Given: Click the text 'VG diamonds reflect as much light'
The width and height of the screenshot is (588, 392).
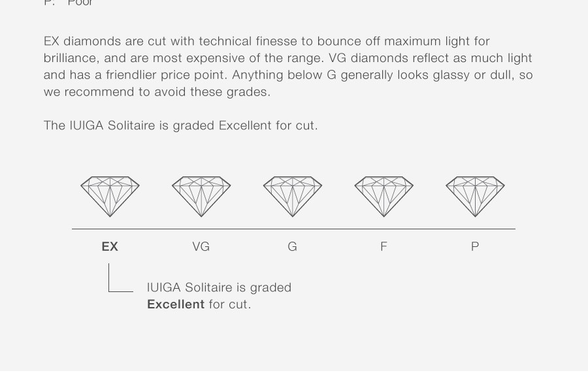Looking at the screenshot, I should coord(431,58).
